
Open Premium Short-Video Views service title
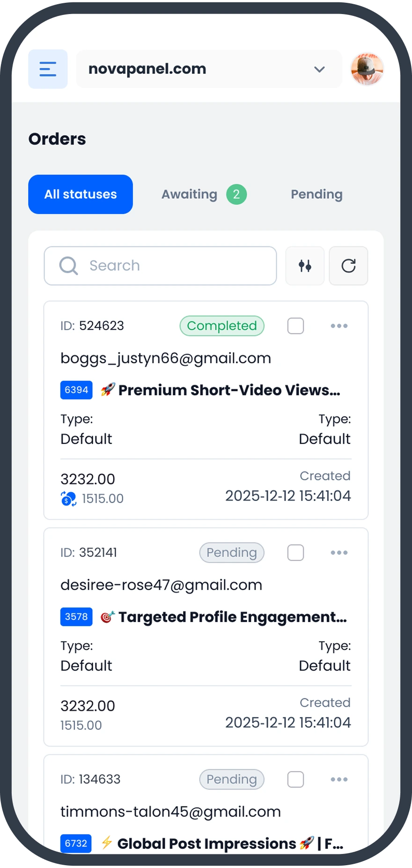point(229,390)
